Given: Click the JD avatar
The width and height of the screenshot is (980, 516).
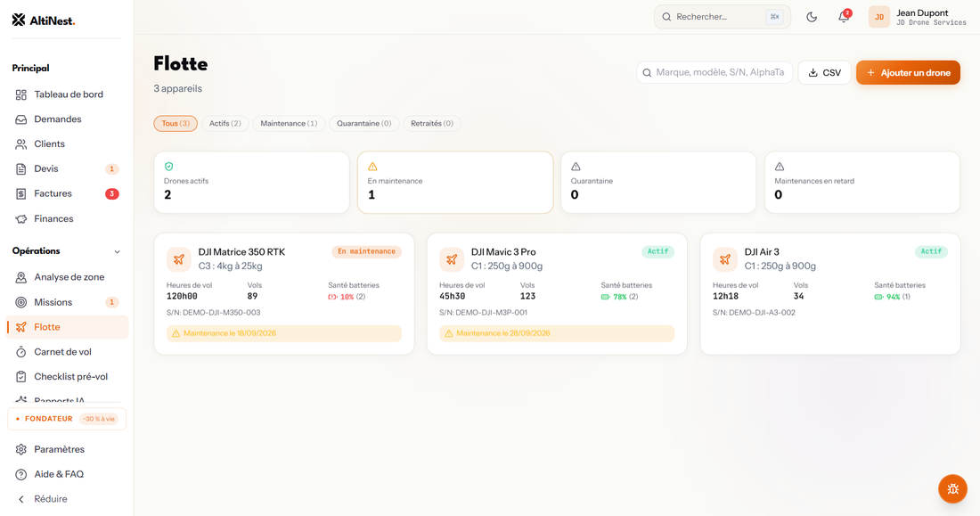Looking at the screenshot, I should coord(878,17).
